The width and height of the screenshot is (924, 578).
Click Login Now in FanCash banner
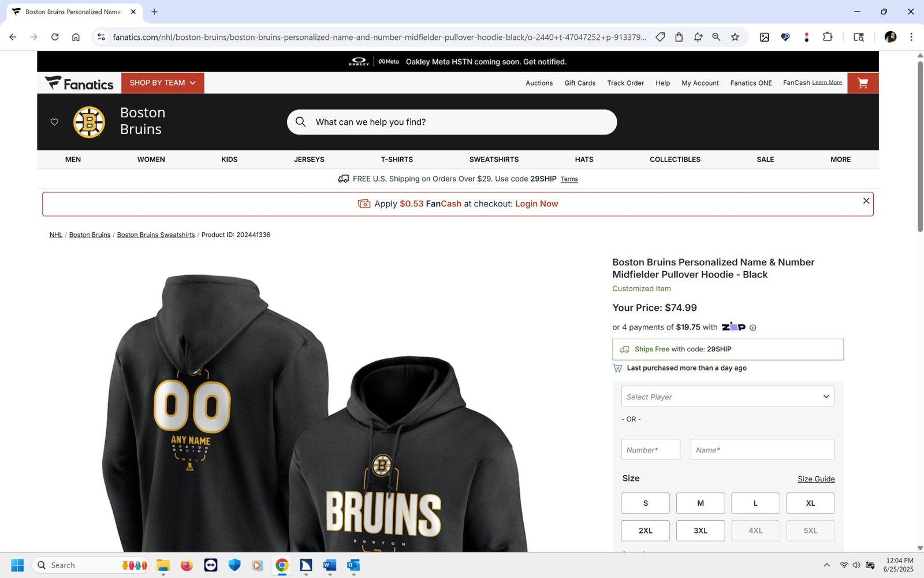(x=536, y=204)
